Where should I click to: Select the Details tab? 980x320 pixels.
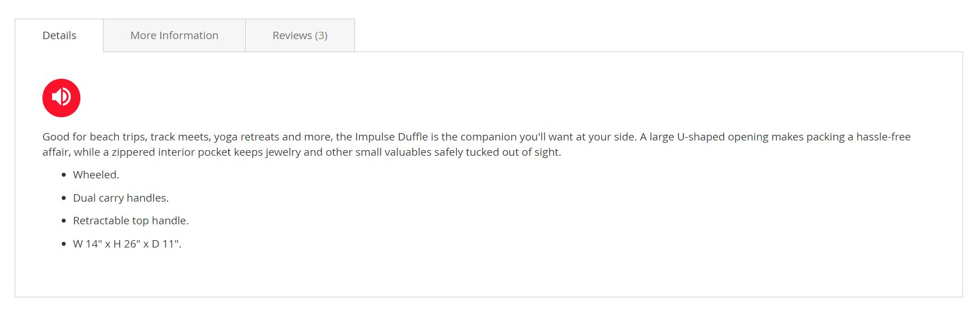(59, 35)
